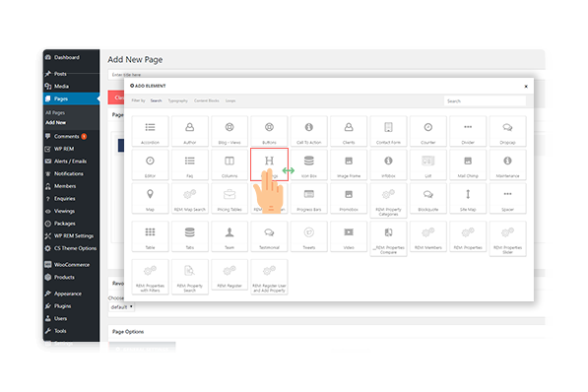Open the All Pages link
The height and width of the screenshot is (392, 588).
click(55, 112)
